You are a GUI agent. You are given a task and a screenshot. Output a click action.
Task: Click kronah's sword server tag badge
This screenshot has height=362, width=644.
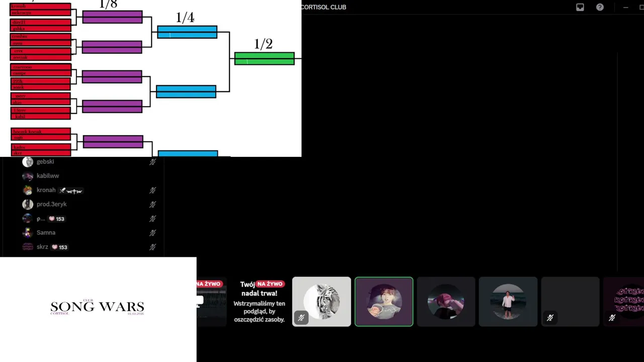70,191
